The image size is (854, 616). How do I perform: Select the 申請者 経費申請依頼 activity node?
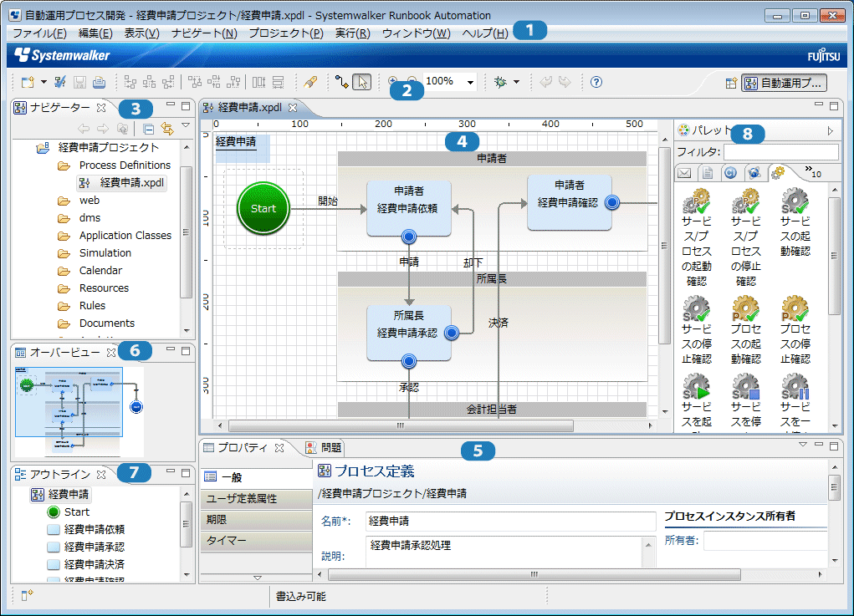click(409, 208)
